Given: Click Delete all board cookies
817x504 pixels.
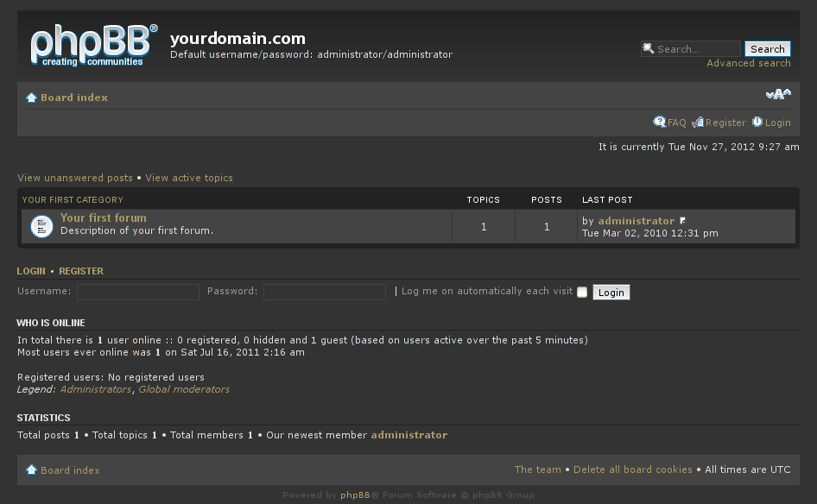Looking at the screenshot, I should coord(632,469).
